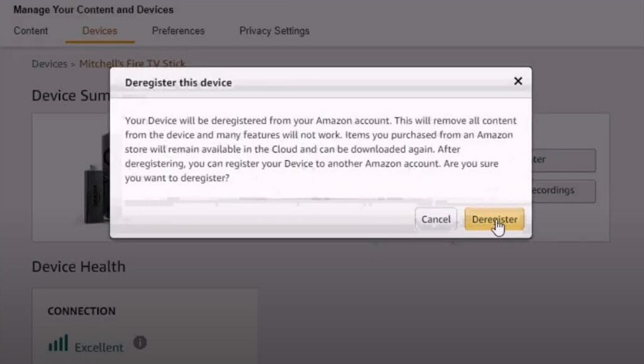
Task: Open the Preferences tab
Action: (178, 31)
